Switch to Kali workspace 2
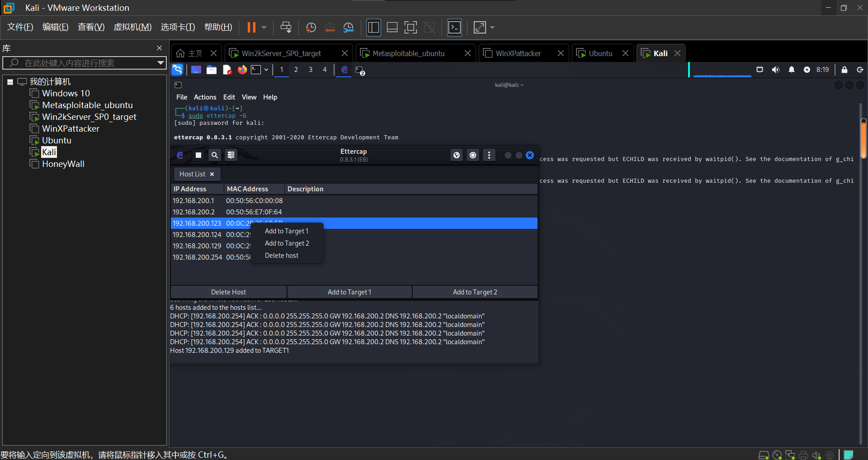868x460 pixels. pyautogui.click(x=296, y=70)
